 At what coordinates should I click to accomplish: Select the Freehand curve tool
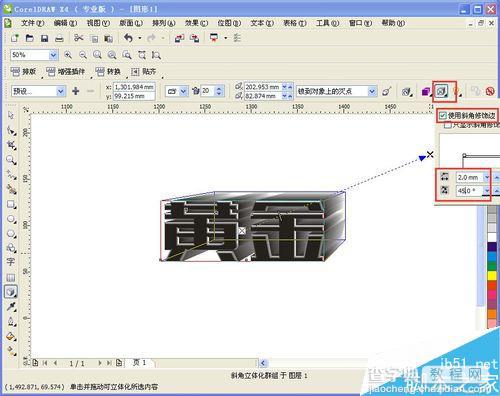tap(11, 175)
